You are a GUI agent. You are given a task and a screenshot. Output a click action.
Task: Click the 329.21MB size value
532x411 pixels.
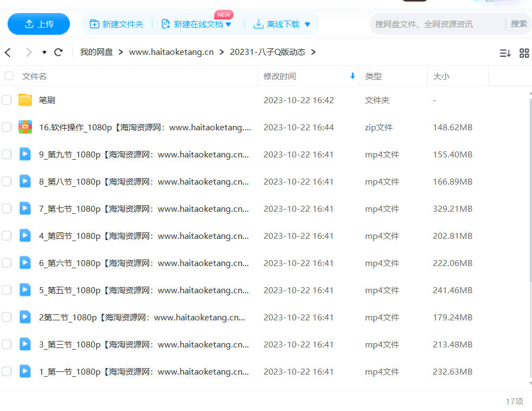[x=453, y=209]
